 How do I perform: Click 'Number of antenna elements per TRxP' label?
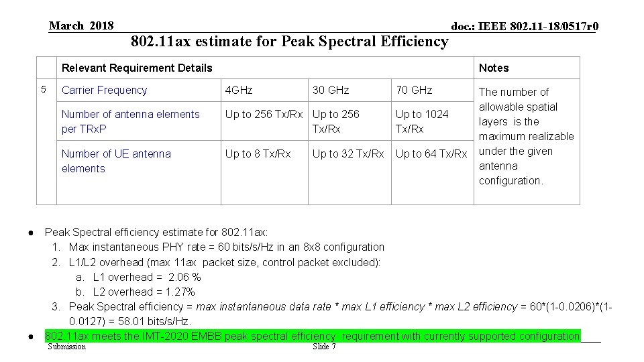pyautogui.click(x=131, y=121)
